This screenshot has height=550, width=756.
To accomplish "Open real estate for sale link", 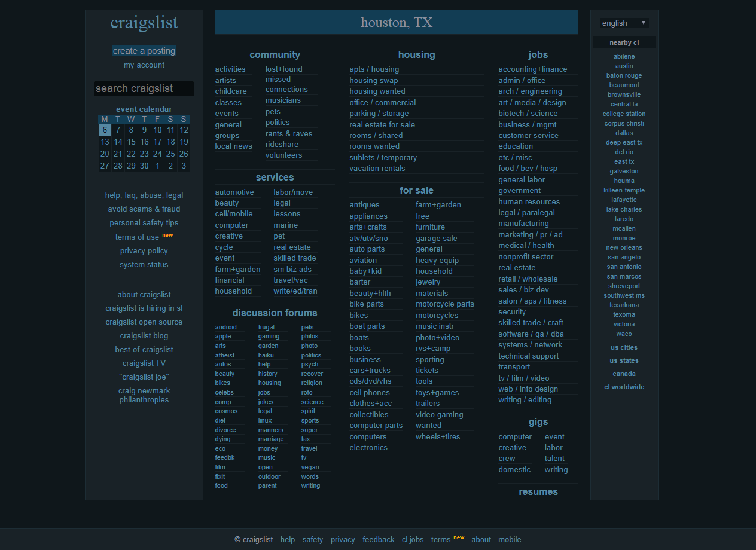I will 382,124.
